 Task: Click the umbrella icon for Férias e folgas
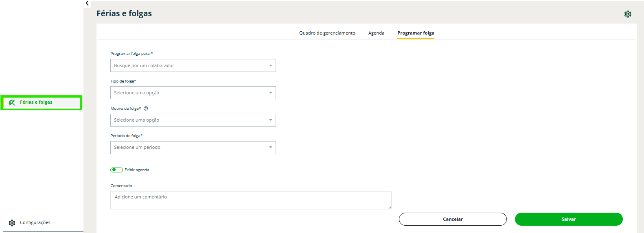[12, 102]
